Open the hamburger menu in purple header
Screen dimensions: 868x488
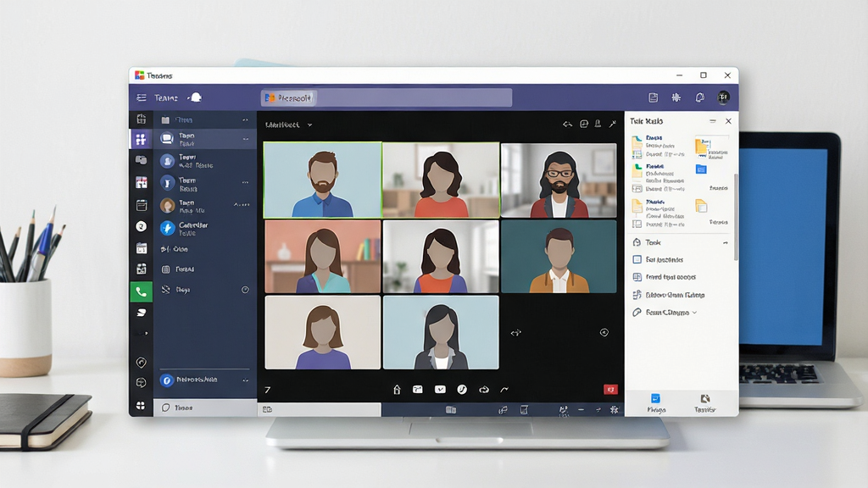tap(142, 97)
